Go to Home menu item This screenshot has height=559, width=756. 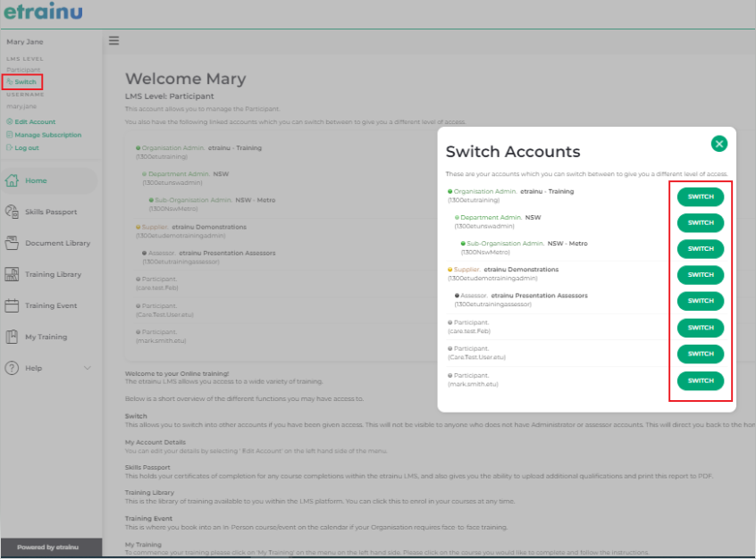pos(49,180)
